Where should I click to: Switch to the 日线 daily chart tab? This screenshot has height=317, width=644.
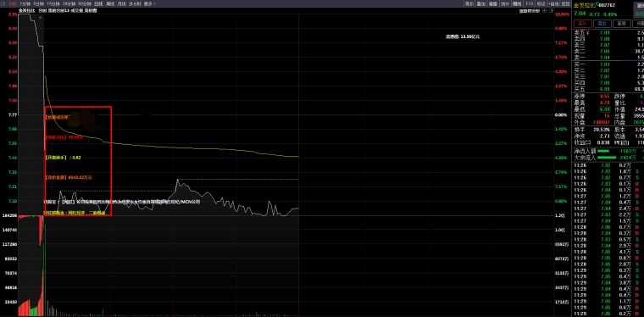point(98,3)
